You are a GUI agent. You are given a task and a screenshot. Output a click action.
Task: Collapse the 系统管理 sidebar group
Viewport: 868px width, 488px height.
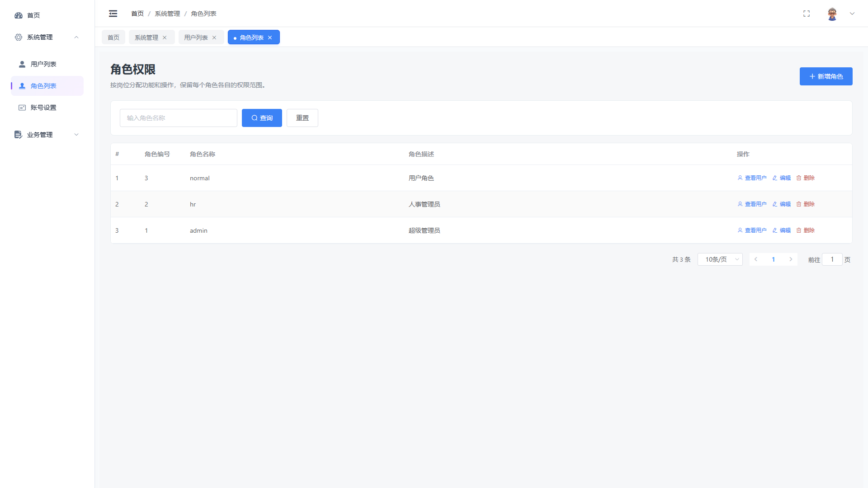pos(47,37)
